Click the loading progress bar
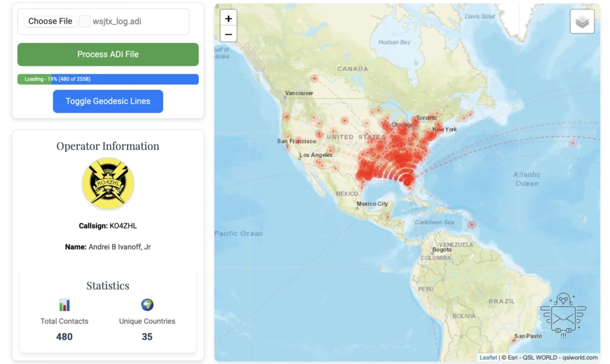Viewport: 610px width, 364px height. tap(108, 79)
